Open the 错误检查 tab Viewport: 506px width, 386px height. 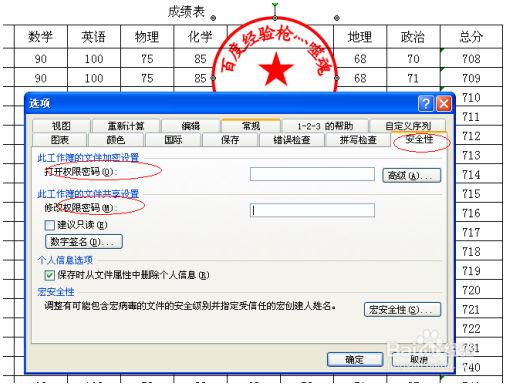click(292, 139)
